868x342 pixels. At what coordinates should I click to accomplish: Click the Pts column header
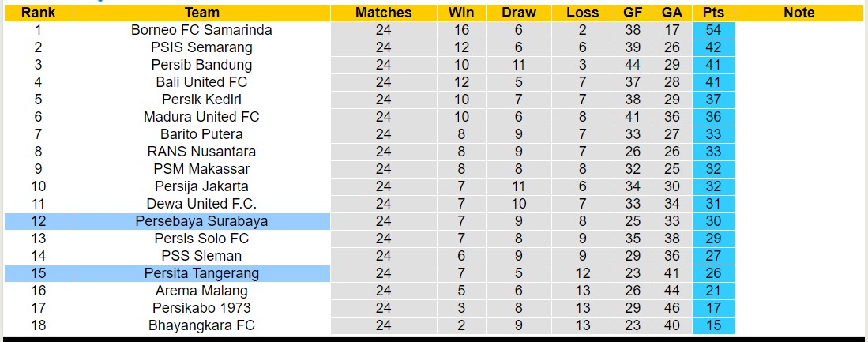tap(713, 13)
